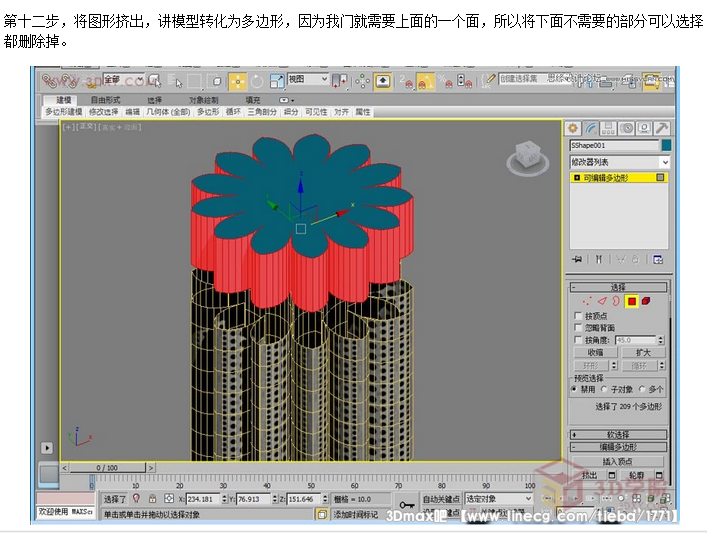Open the 全部 selection filter dropdown
This screenshot has width=707, height=533.
[124, 79]
